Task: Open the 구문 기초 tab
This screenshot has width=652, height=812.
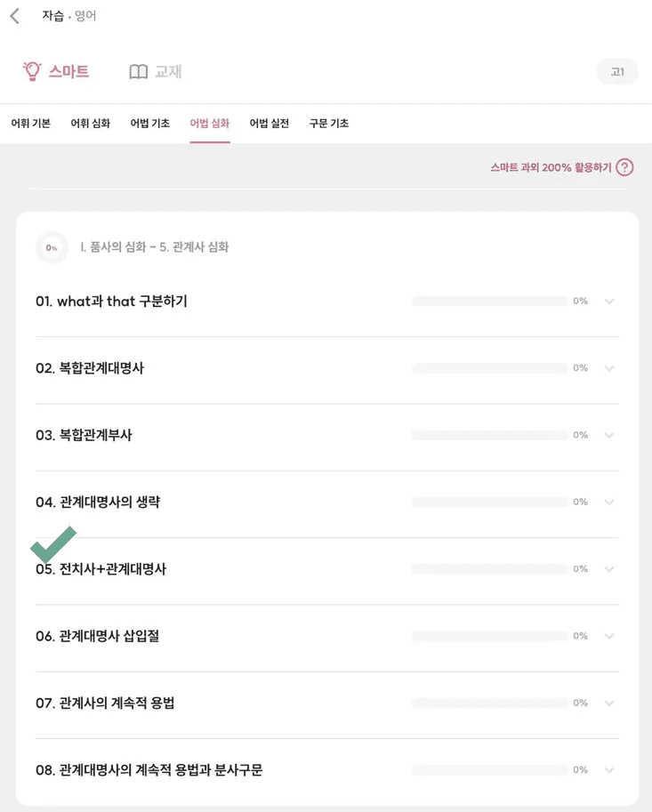Action: [x=328, y=124]
